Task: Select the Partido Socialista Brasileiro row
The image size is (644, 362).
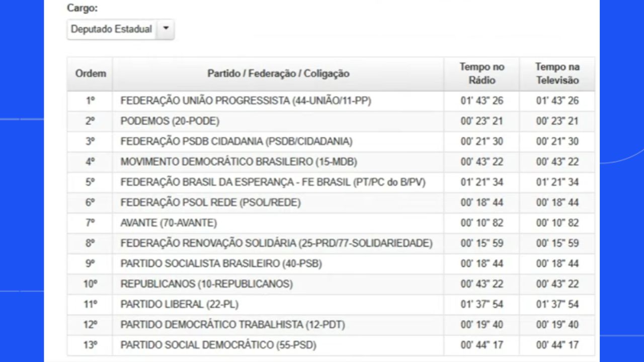Action: click(331, 264)
